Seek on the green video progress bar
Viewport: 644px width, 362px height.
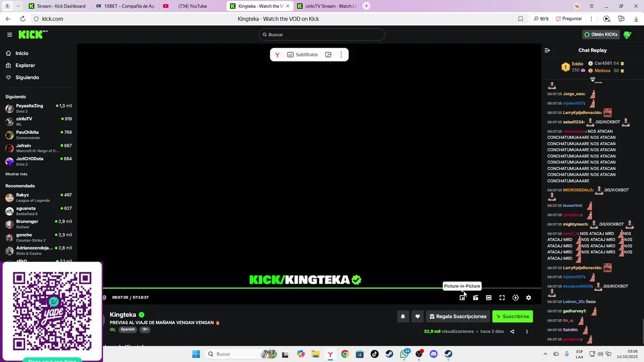(x=322, y=288)
